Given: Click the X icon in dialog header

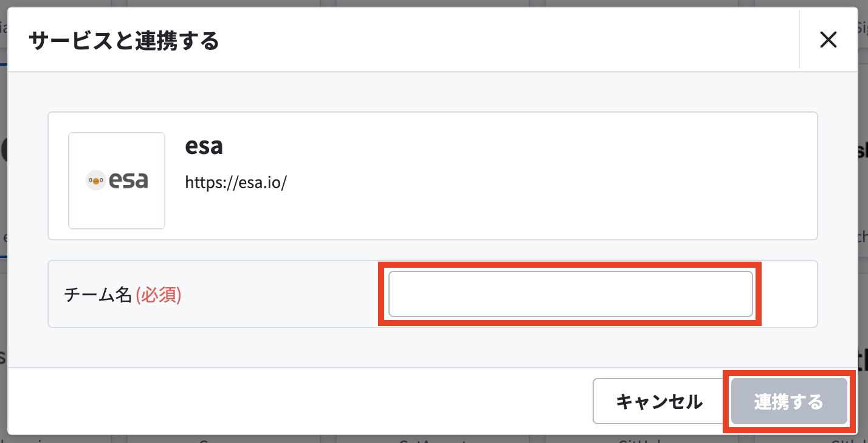Looking at the screenshot, I should [x=828, y=40].
